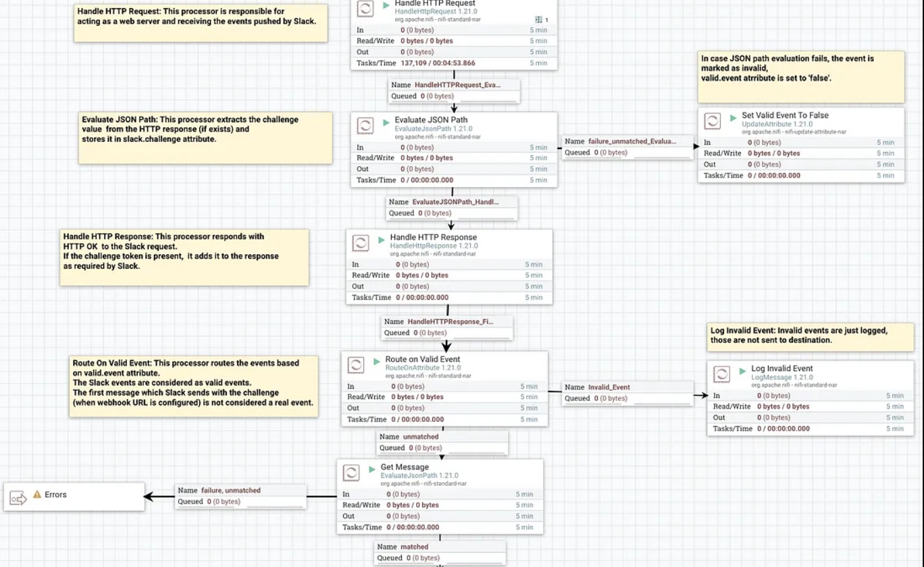The height and width of the screenshot is (567, 924).
Task: Click the 'Errors' port name
Action: (x=55, y=495)
